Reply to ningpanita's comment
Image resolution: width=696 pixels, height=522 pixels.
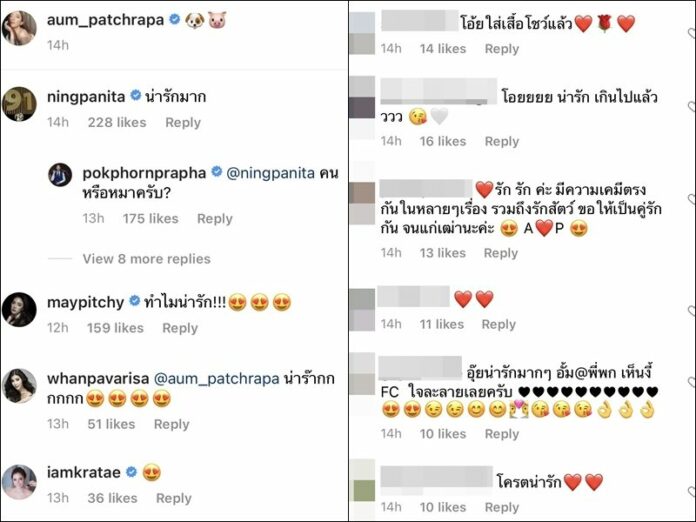(x=183, y=123)
